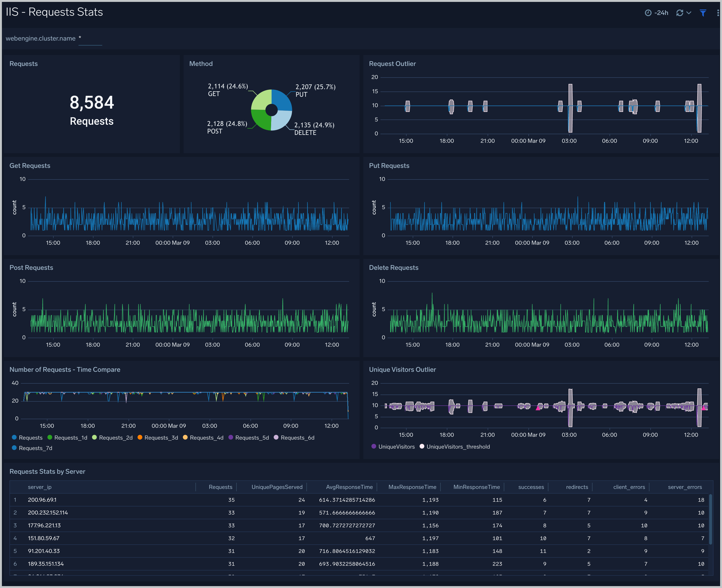Select server row 189.35.151.134
Viewport: 722px width, 588px height.
(359, 564)
